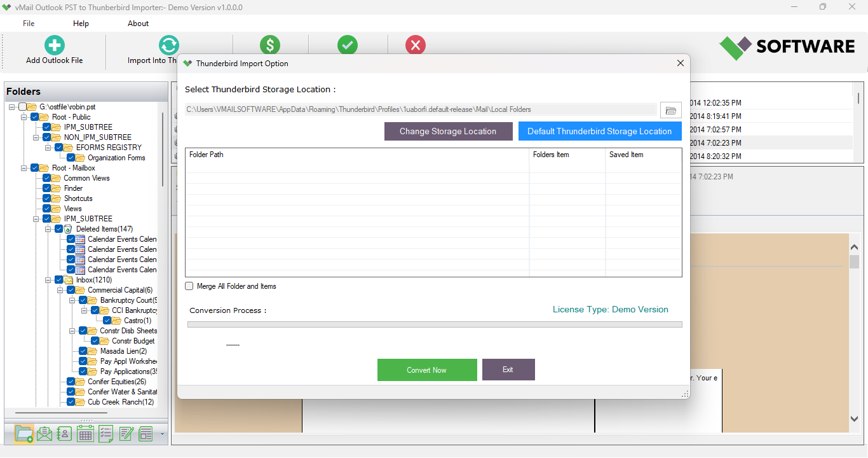This screenshot has width=868, height=458.
Task: Open the About menu
Action: 138,23
